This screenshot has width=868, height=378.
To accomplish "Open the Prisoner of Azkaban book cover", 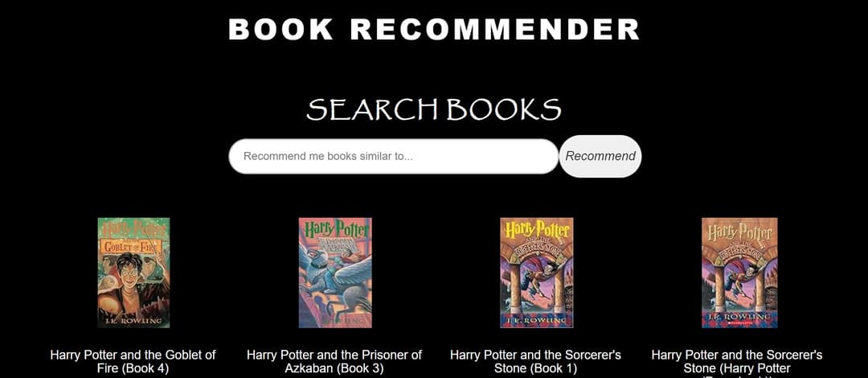I will [335, 273].
